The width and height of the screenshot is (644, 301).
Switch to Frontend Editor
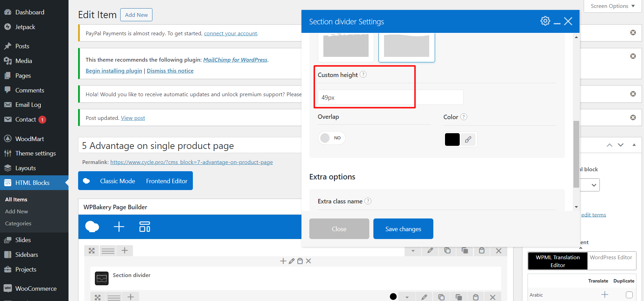tap(166, 181)
